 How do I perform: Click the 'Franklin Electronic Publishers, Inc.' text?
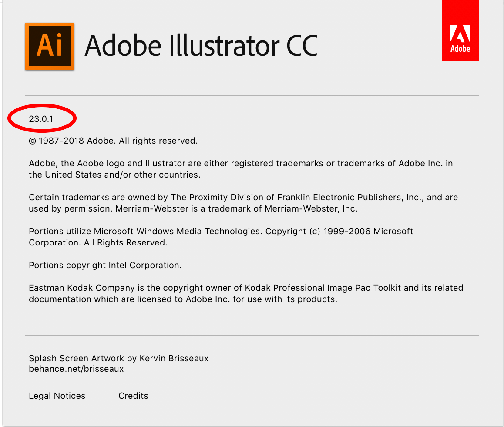pos(333,198)
